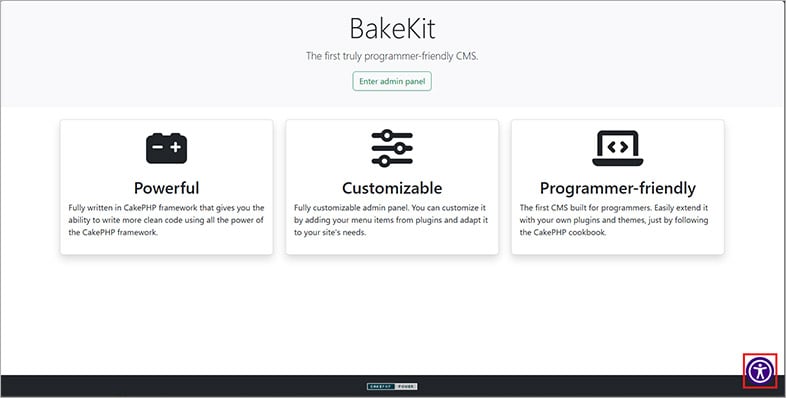Click the CakePHP Power badge in footer
The width and height of the screenshot is (786, 398).
pyautogui.click(x=392, y=386)
